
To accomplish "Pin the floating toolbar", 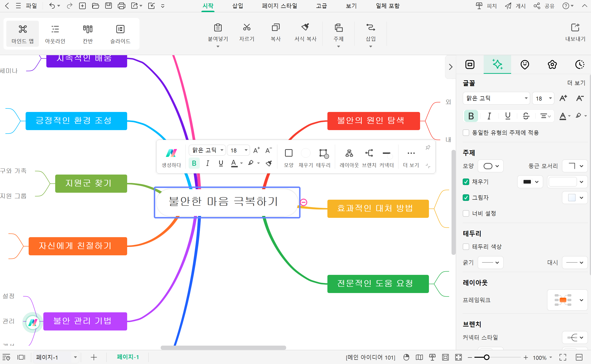I will coord(428,147).
